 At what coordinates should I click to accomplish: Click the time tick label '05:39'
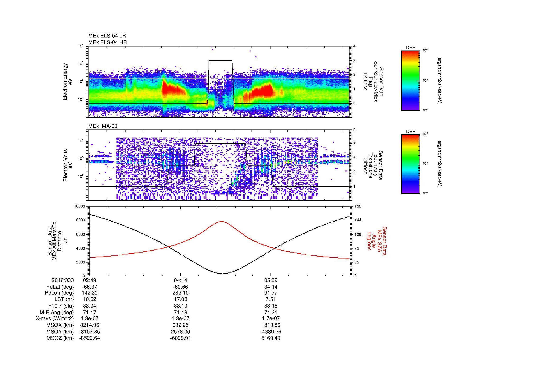point(271,280)
